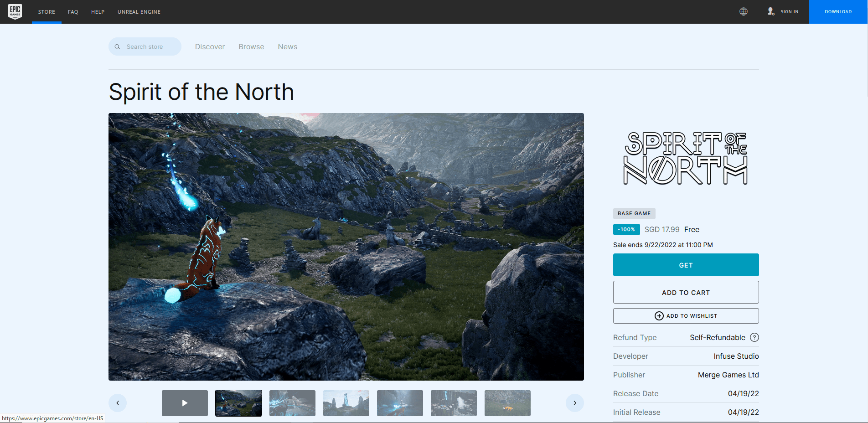Image resolution: width=868 pixels, height=423 pixels.
Task: Click the Initial Release value 04/19/22
Action: pyautogui.click(x=744, y=412)
